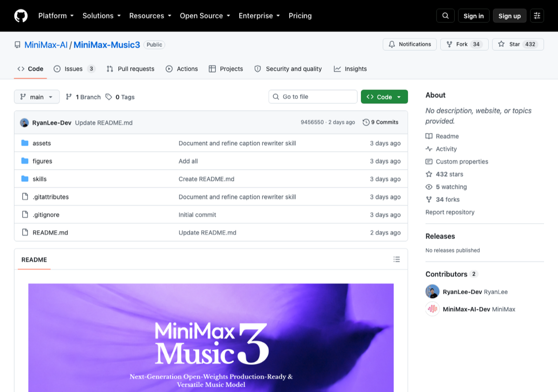The image size is (558, 392).
Task: Expand the Resources menu
Action: coord(150,16)
